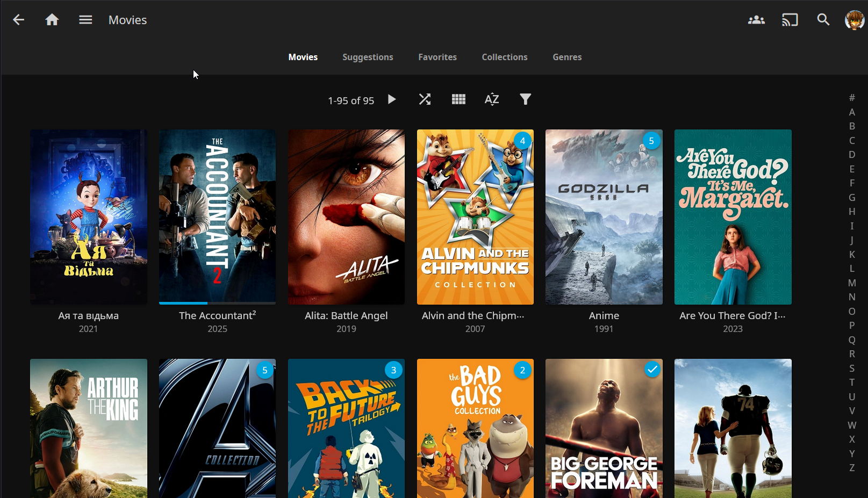Open the search magnifier icon

tap(823, 20)
